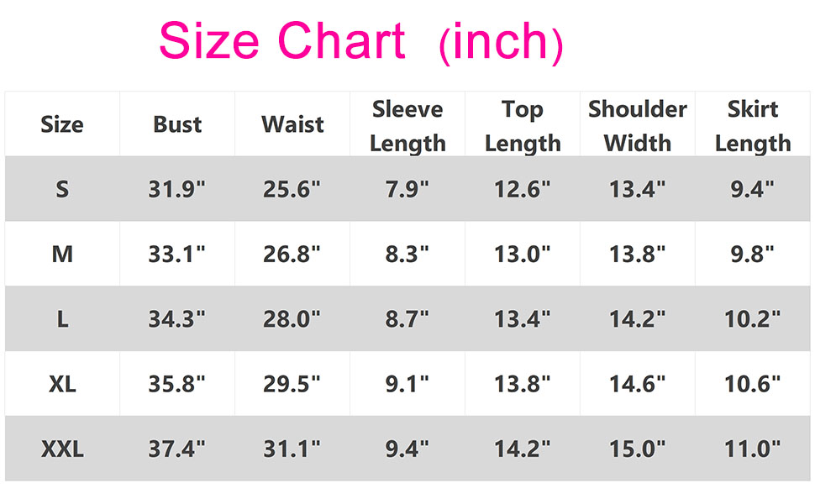Select the XL size row label

coord(62,384)
